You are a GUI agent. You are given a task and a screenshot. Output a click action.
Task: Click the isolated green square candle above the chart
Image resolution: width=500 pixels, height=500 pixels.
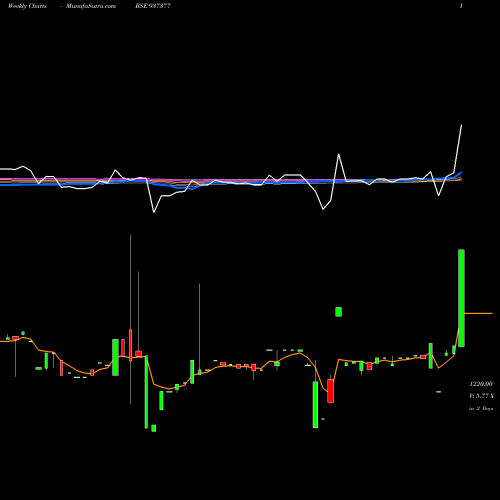(x=338, y=312)
